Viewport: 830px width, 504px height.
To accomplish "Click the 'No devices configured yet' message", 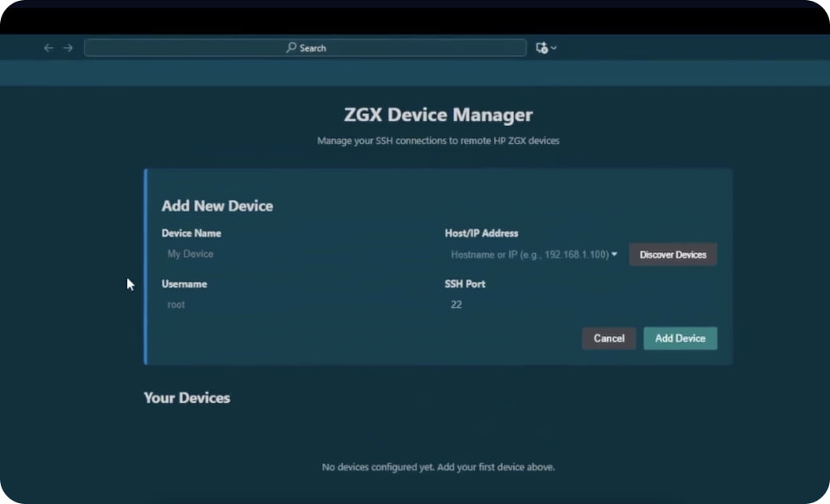I will coord(438,467).
